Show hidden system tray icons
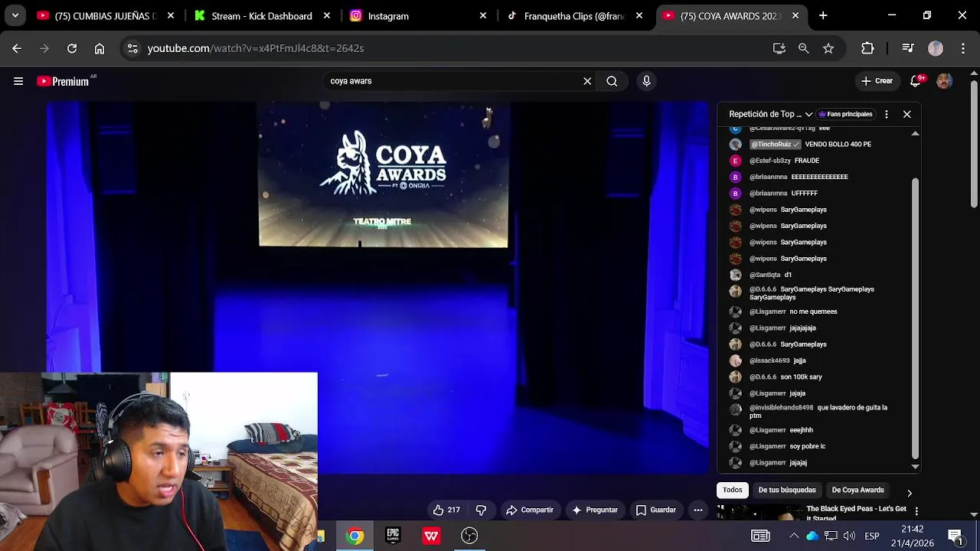This screenshot has width=980, height=551. click(x=794, y=536)
